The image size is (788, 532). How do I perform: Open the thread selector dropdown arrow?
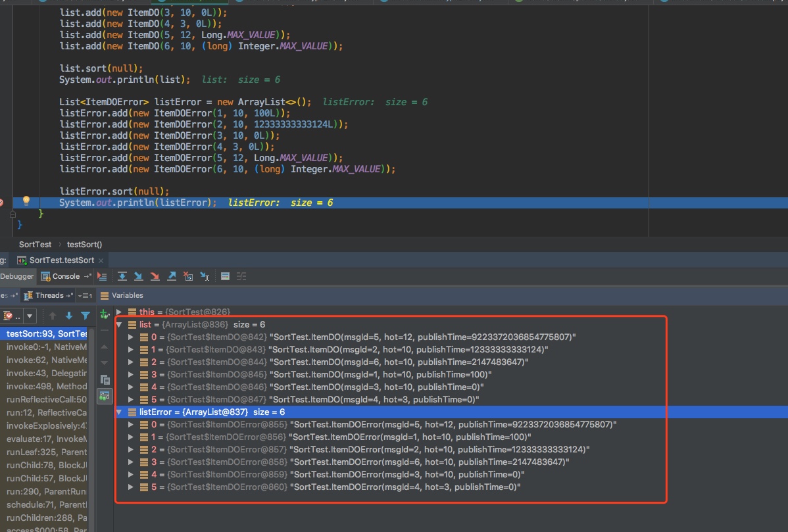click(30, 316)
